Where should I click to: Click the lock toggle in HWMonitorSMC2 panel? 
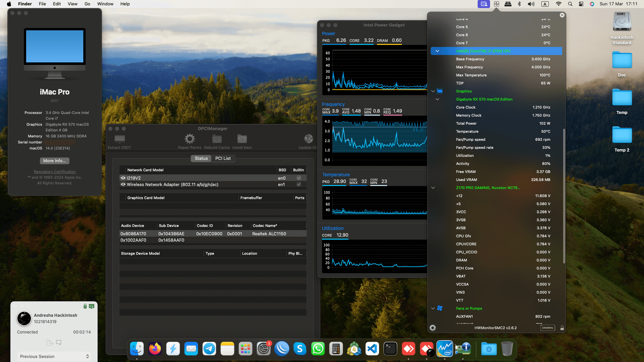562,328
